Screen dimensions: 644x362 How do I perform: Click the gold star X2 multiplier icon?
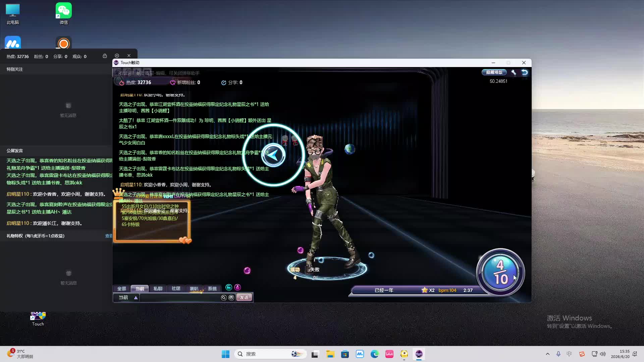click(425, 290)
